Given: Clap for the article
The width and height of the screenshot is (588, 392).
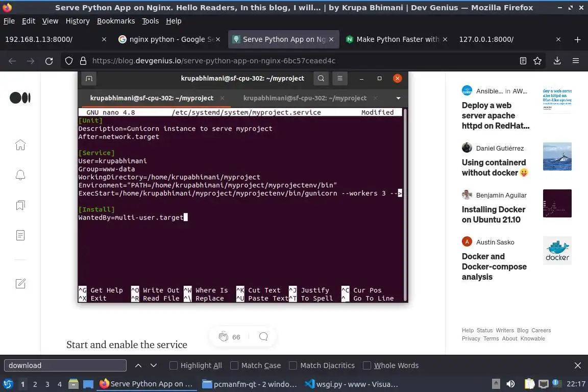Looking at the screenshot, I should [x=224, y=336].
